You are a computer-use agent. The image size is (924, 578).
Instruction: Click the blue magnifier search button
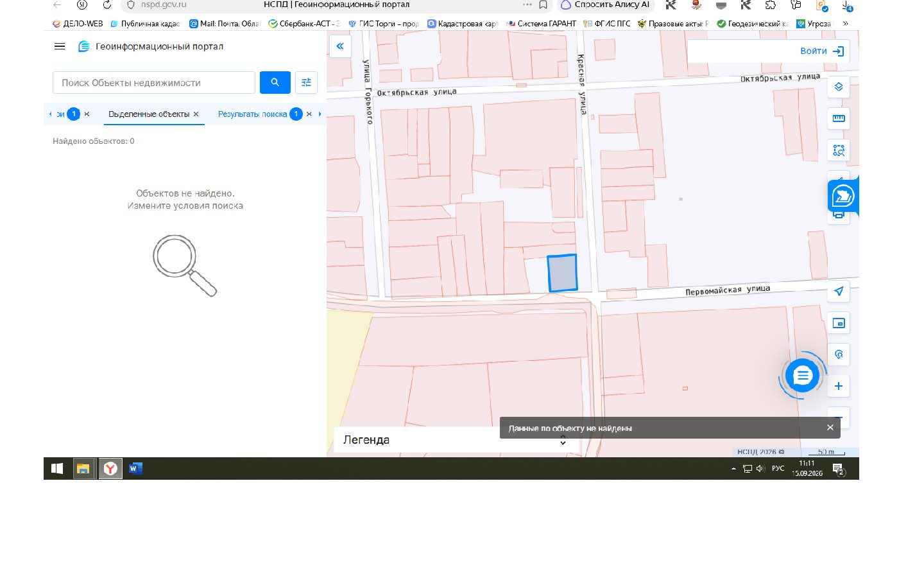tap(275, 82)
